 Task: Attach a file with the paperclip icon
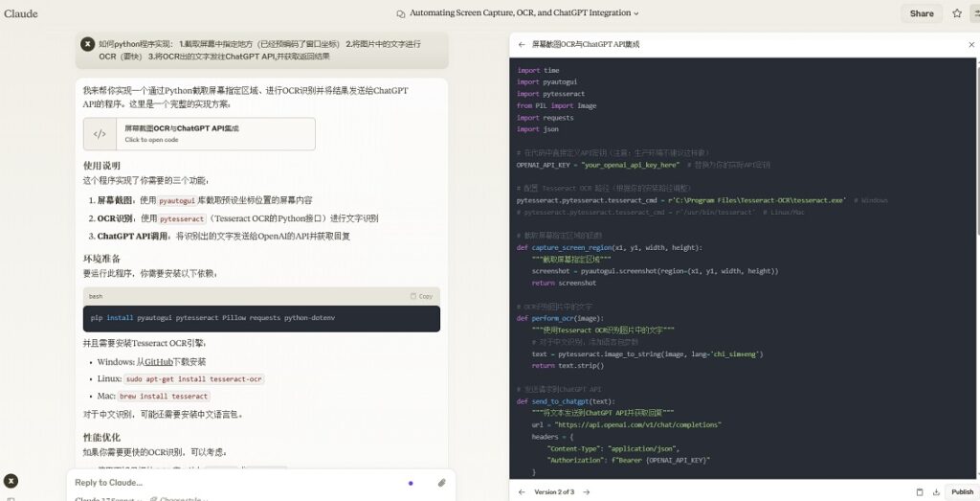coord(441,483)
